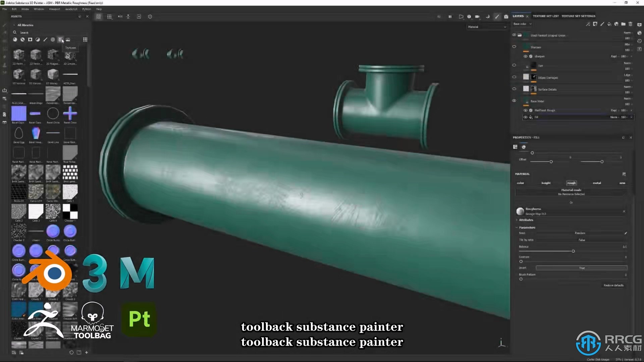Filter assets by Filters half-circle icon

[38, 40]
